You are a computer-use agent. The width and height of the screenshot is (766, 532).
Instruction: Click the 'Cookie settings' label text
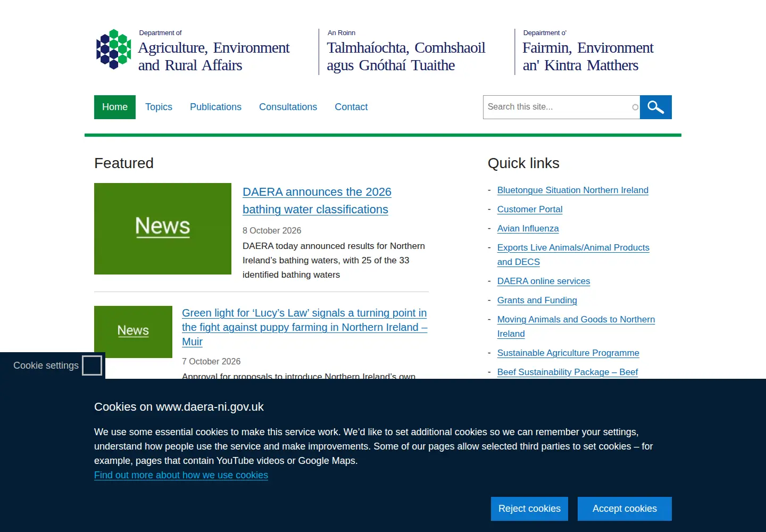(46, 365)
